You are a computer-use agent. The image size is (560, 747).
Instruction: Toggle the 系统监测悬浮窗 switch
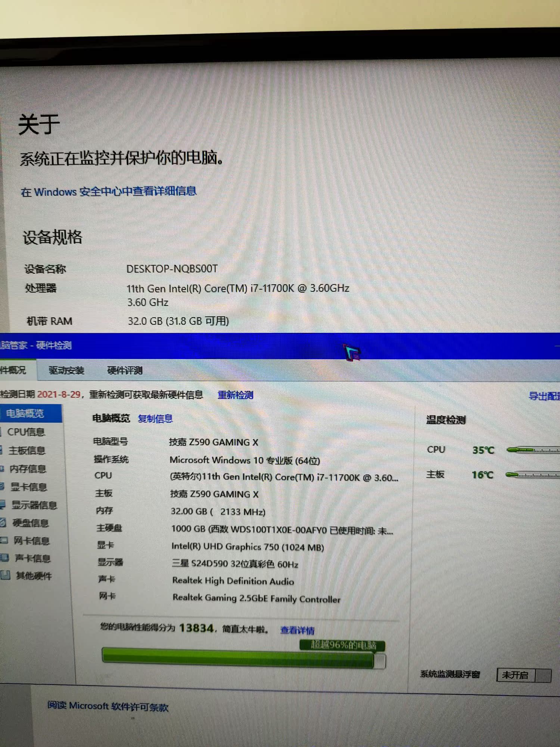[524, 675]
